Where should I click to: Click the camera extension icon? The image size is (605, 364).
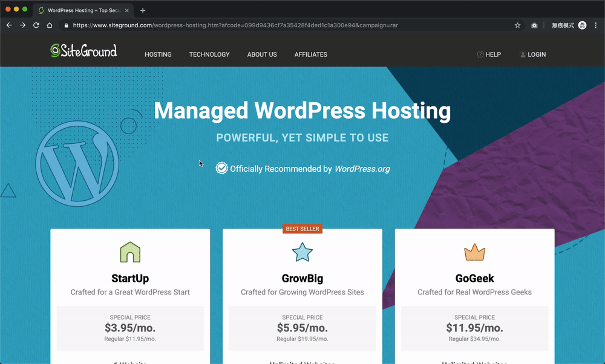click(534, 25)
